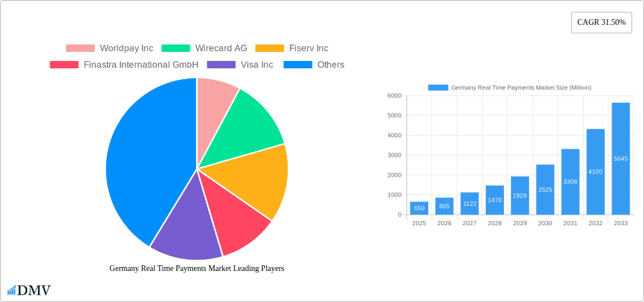This screenshot has width=644, height=302.
Task: Click the DMV logo text
Action: [34, 290]
